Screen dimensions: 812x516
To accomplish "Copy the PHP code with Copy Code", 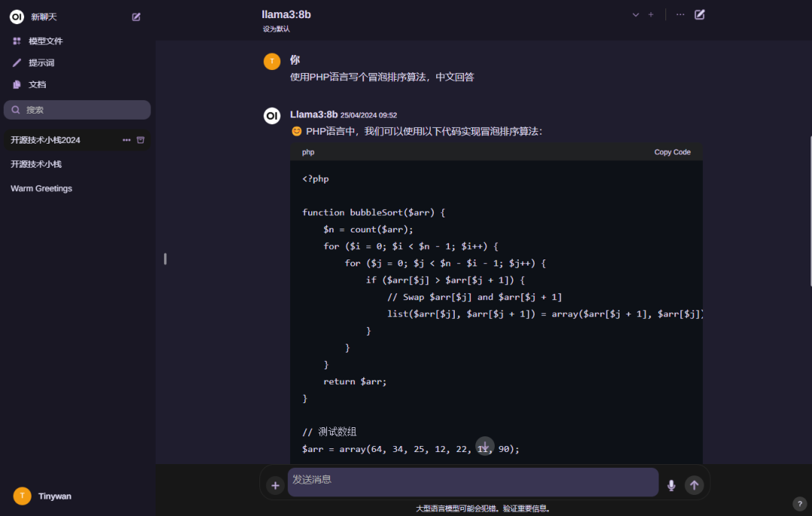I will 671,151.
